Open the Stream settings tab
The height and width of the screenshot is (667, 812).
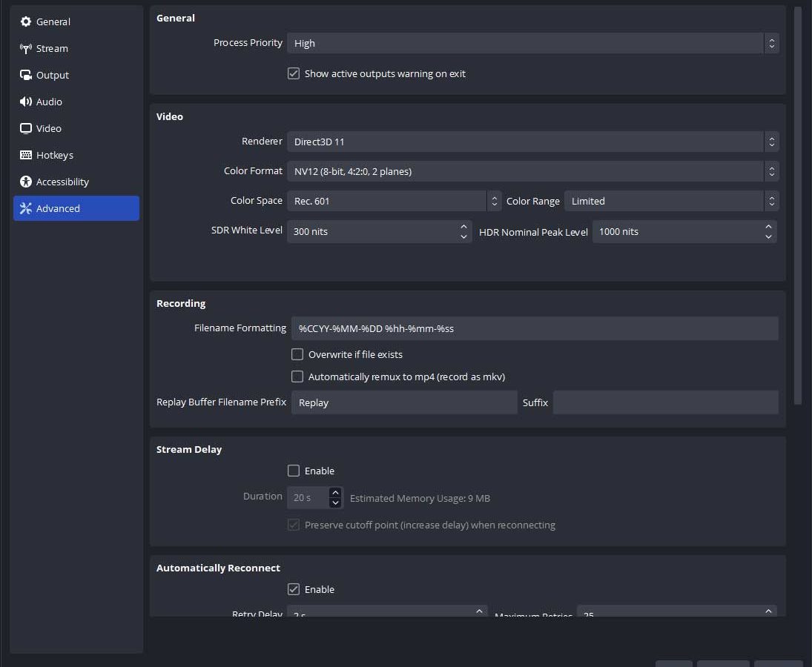pyautogui.click(x=52, y=49)
